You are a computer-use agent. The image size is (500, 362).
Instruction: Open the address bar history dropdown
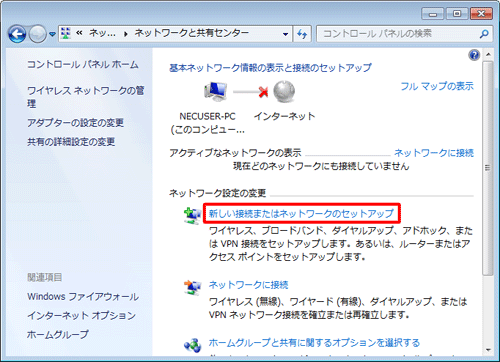[285, 34]
